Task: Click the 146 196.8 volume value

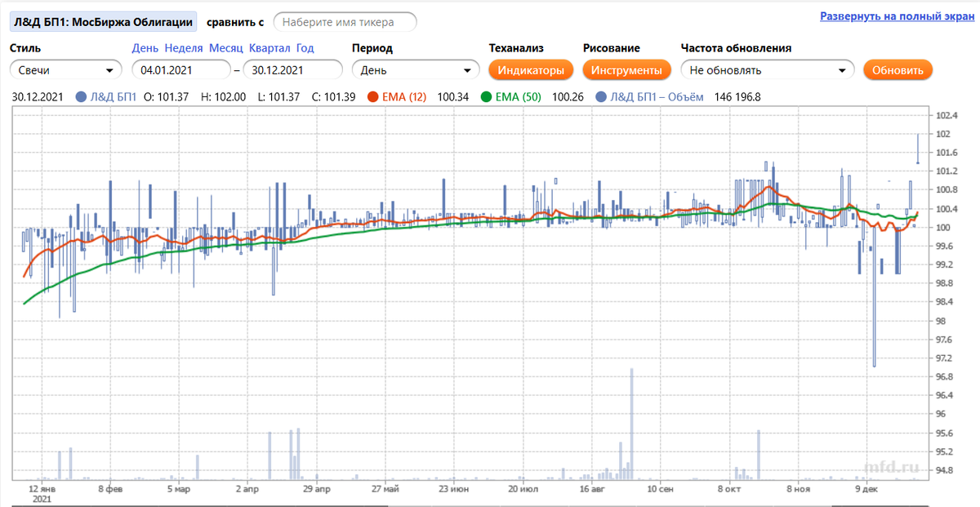Action: 737,97
